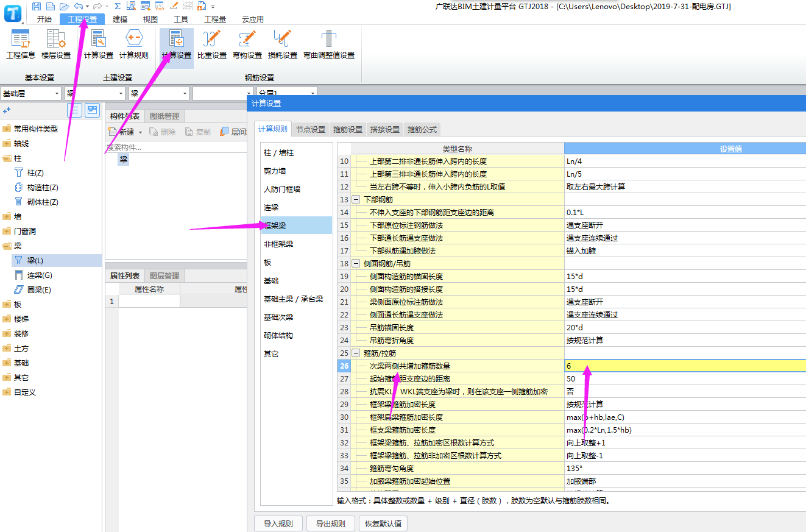Viewport: 806px width, 532px height.
Task: Expand the 土方 folder
Action: [x=7, y=348]
